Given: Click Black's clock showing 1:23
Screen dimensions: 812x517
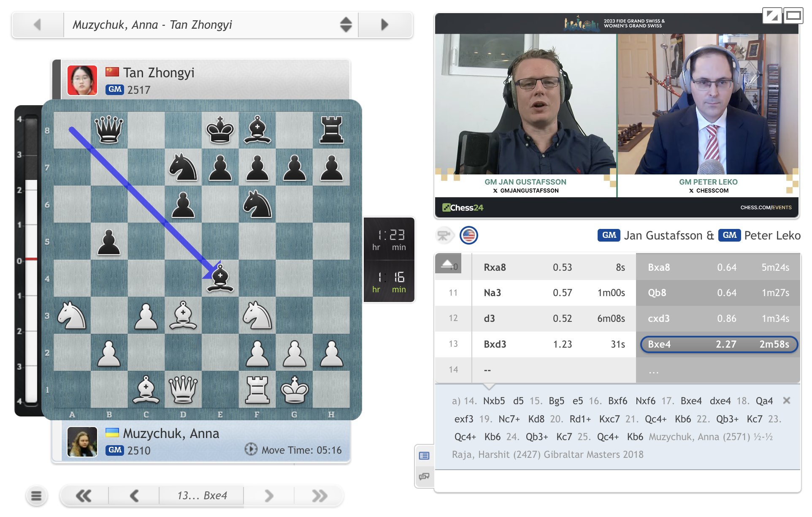Looking at the screenshot, I should pos(389,239).
